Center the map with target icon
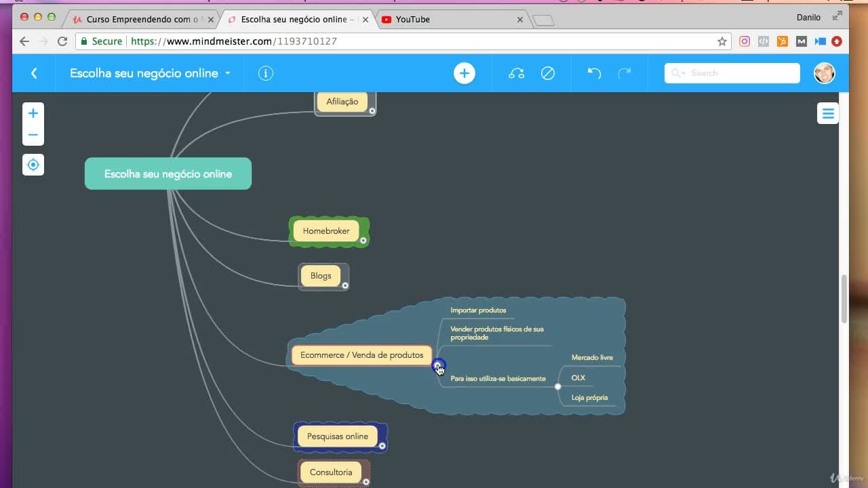The height and width of the screenshot is (488, 868). point(33,165)
